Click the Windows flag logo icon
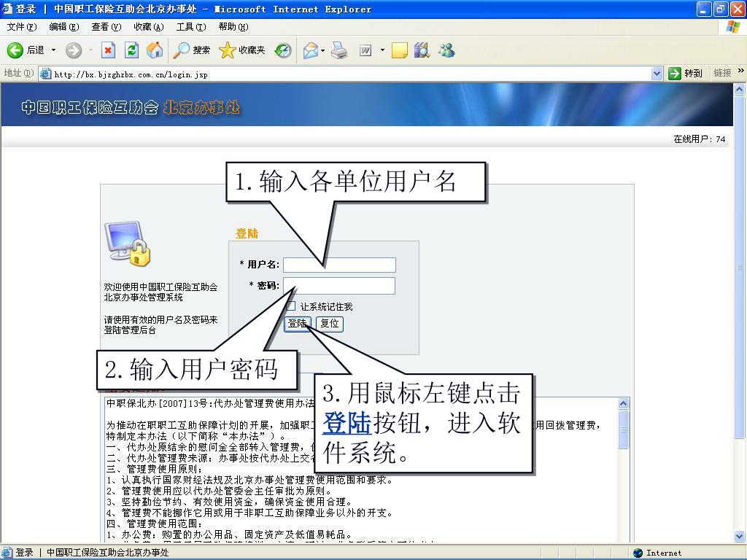 click(x=732, y=27)
